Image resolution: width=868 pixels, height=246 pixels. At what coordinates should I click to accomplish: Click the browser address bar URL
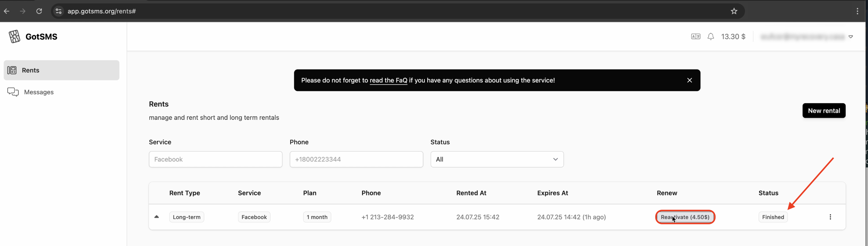click(x=102, y=11)
